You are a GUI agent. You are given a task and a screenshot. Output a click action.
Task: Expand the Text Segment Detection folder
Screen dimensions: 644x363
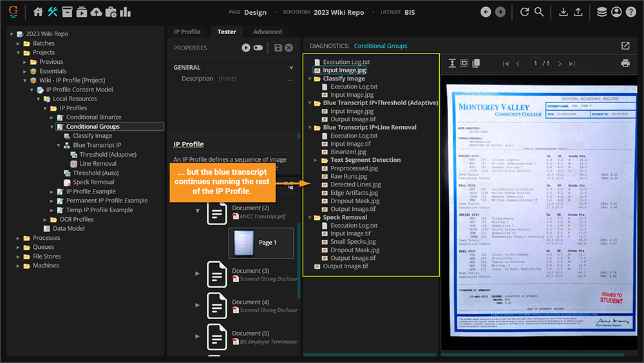coord(316,160)
